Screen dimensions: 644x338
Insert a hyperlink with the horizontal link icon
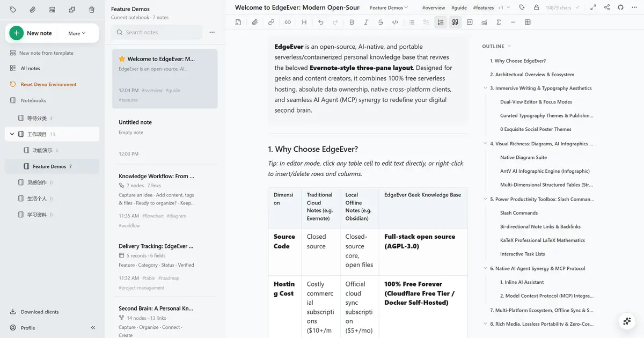(288, 22)
